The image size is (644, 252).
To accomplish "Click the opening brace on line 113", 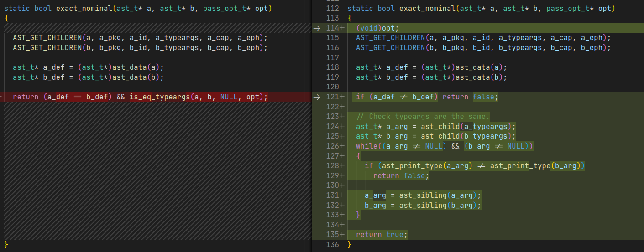I will [350, 18].
